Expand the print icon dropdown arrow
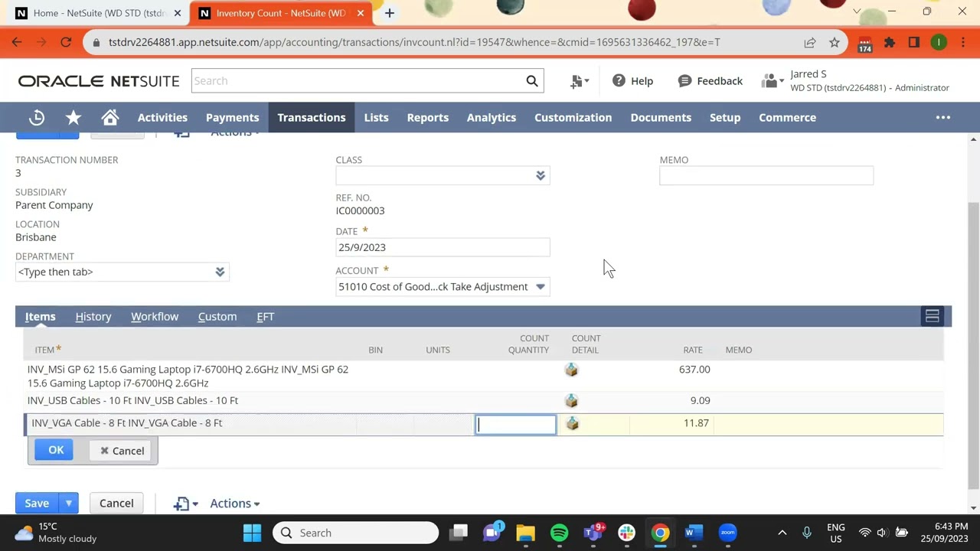Image resolution: width=980 pixels, height=551 pixels. [x=195, y=504]
